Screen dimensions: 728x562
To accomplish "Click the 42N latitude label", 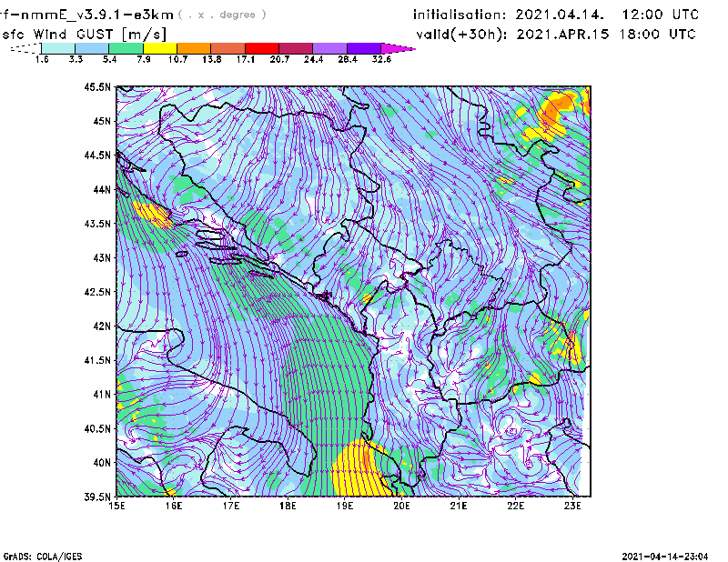I will 102,326.
